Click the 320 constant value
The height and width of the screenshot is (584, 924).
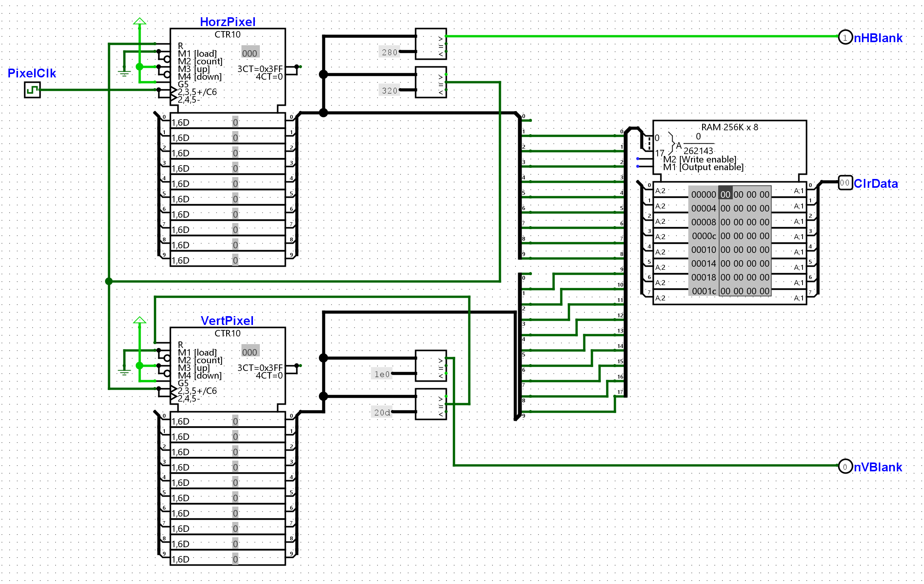(x=389, y=90)
